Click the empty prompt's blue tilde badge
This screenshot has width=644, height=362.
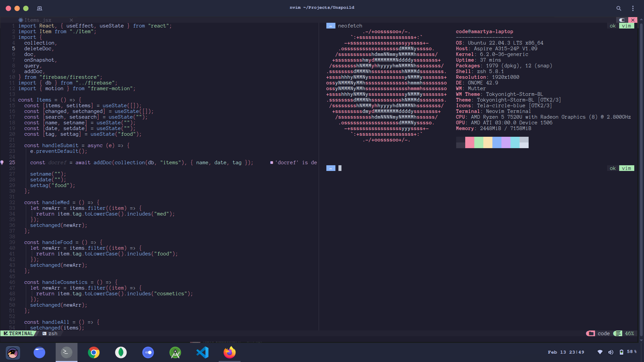331,168
